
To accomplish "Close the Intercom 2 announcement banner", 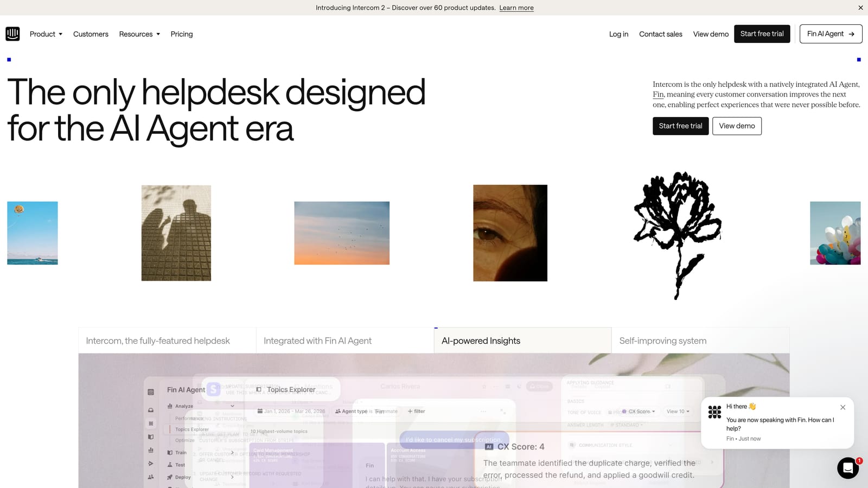I will coord(860,8).
